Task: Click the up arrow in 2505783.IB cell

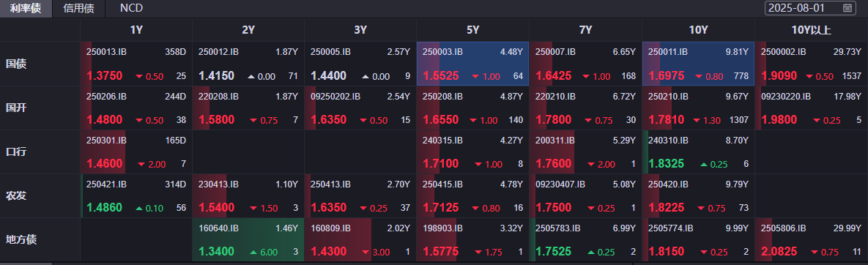Action: [x=590, y=253]
